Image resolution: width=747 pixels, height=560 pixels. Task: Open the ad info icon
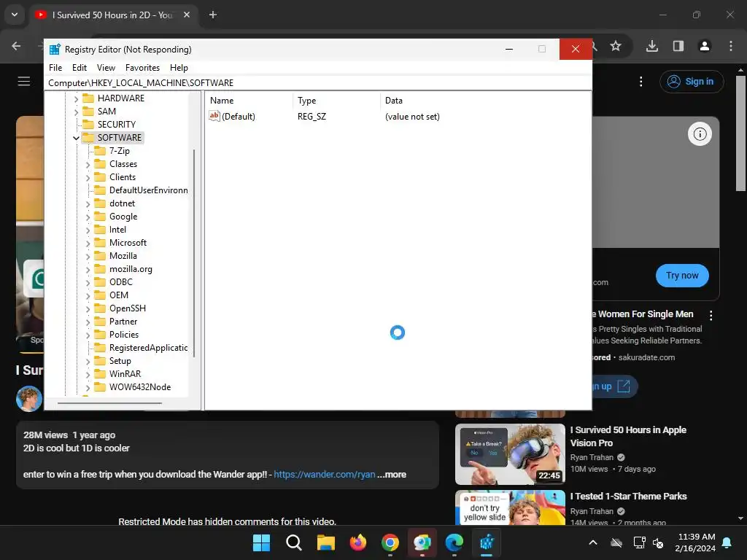(700, 134)
